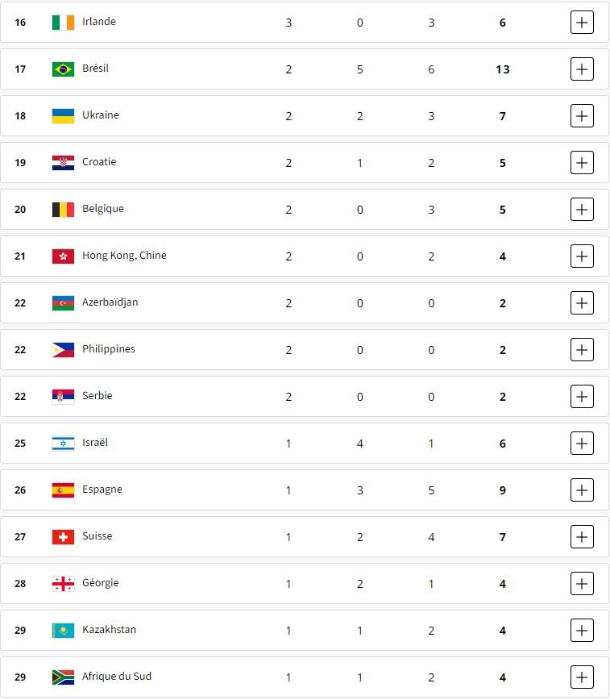
Task: Expand the Belgique row with plus button
Action: pos(582,210)
